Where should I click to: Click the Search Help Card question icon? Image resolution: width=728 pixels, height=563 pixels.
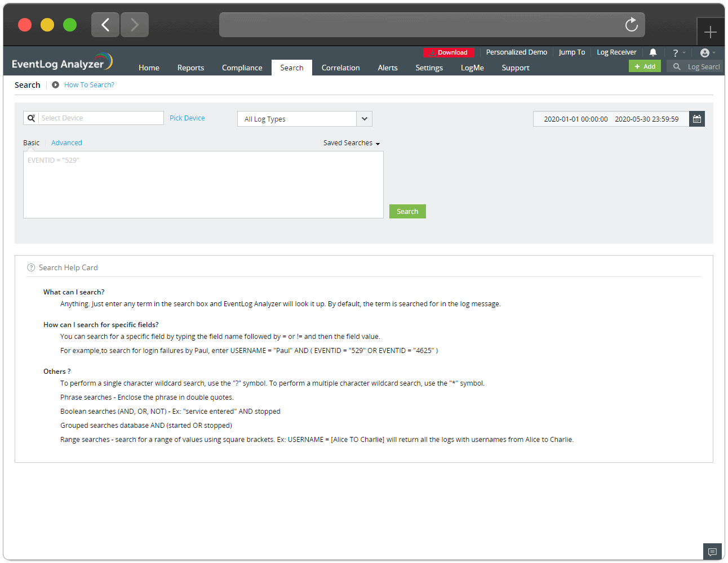31,267
